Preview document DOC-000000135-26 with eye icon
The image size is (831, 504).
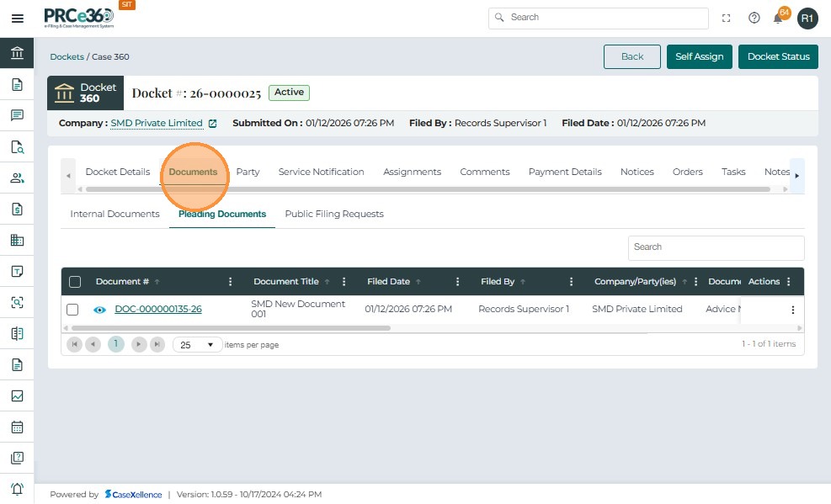click(x=99, y=310)
